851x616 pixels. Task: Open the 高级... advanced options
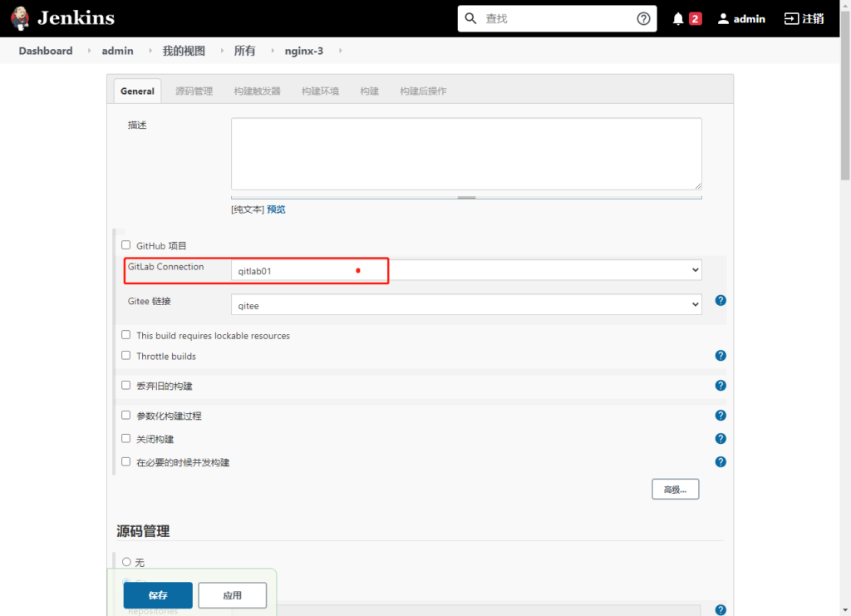pyautogui.click(x=675, y=490)
